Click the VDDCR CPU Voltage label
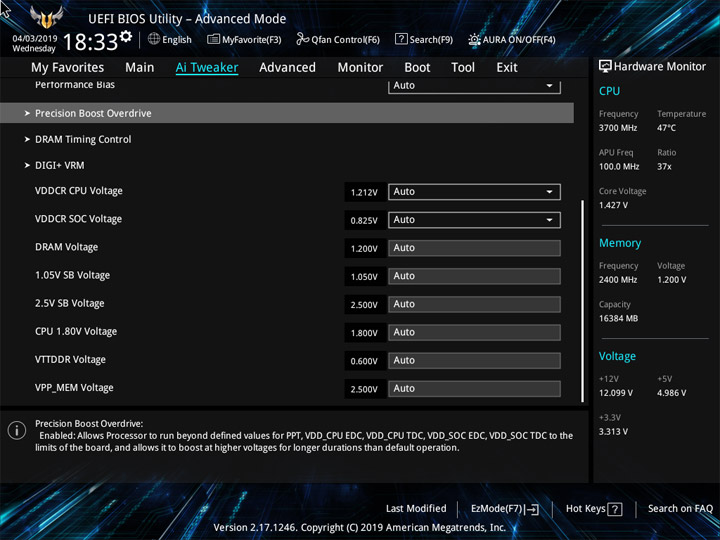This screenshot has width=720, height=540. point(79,191)
